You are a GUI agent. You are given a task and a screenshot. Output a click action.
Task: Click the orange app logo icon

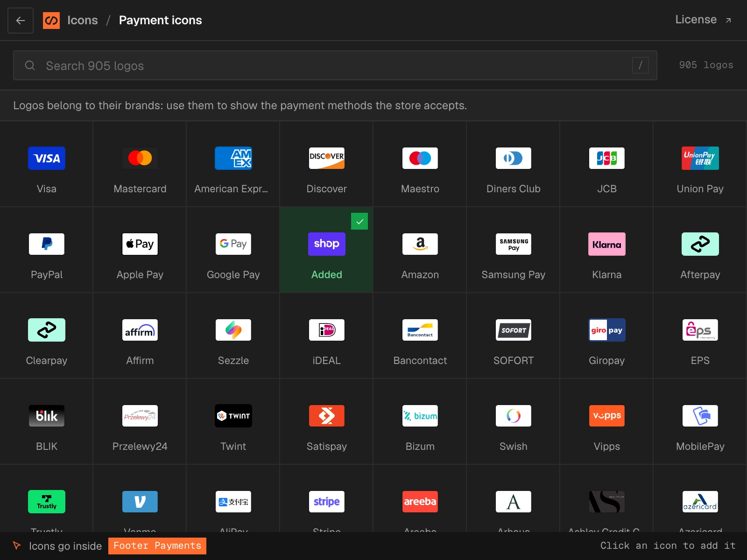(x=51, y=21)
